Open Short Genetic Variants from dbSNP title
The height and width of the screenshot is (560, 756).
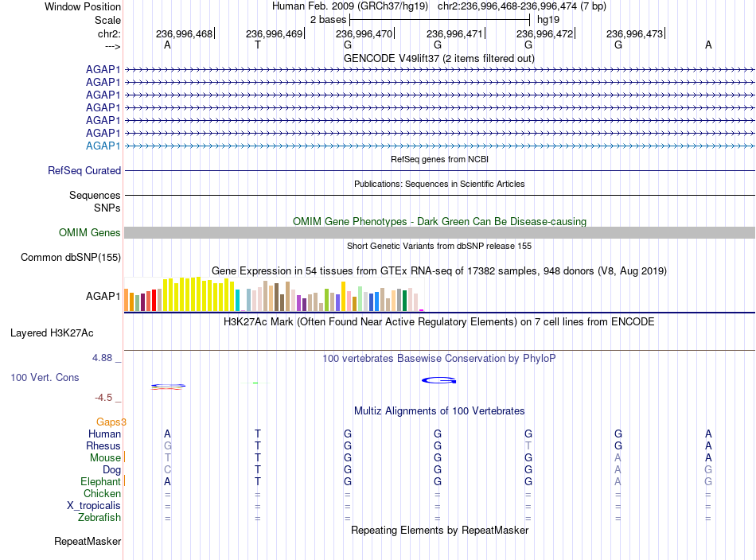pos(439,246)
